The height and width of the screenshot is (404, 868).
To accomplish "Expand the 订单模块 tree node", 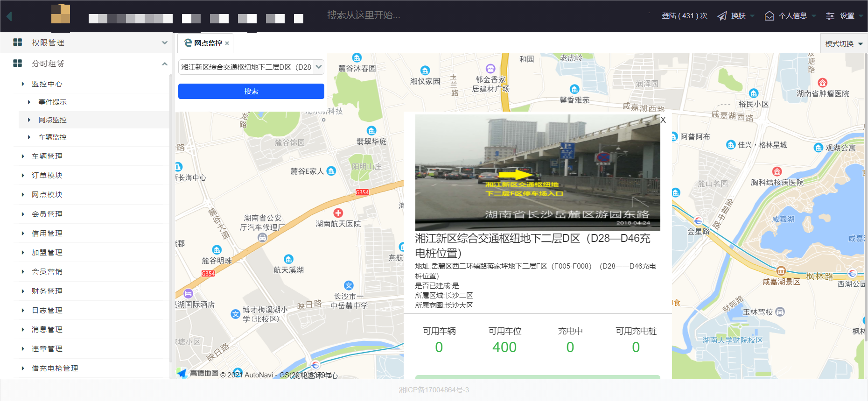I will 23,176.
